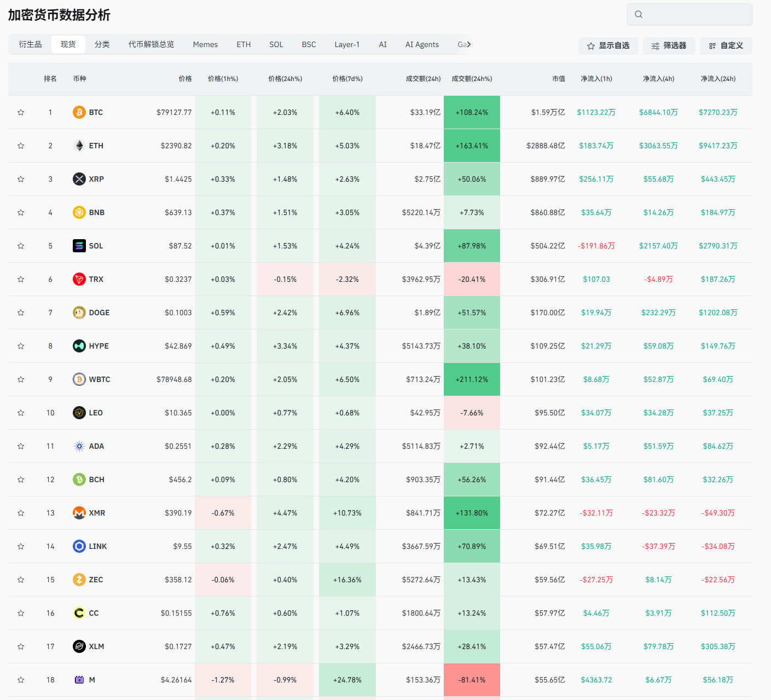771x700 pixels.
Task: Click the ETH coin logo
Action: pos(79,146)
